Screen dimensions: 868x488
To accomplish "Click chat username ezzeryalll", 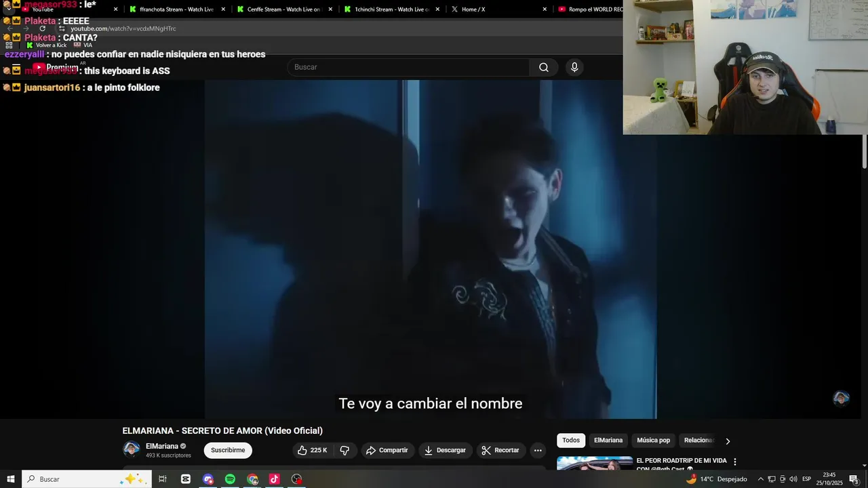I will (x=24, y=54).
